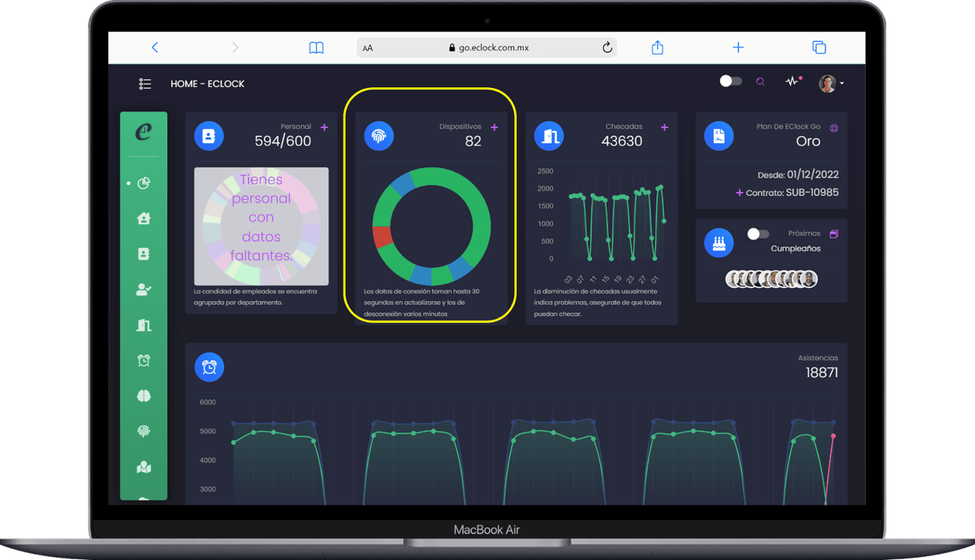Screen dimensions: 975x560
Task: Click the red segment of devices donut
Action: pos(382,236)
